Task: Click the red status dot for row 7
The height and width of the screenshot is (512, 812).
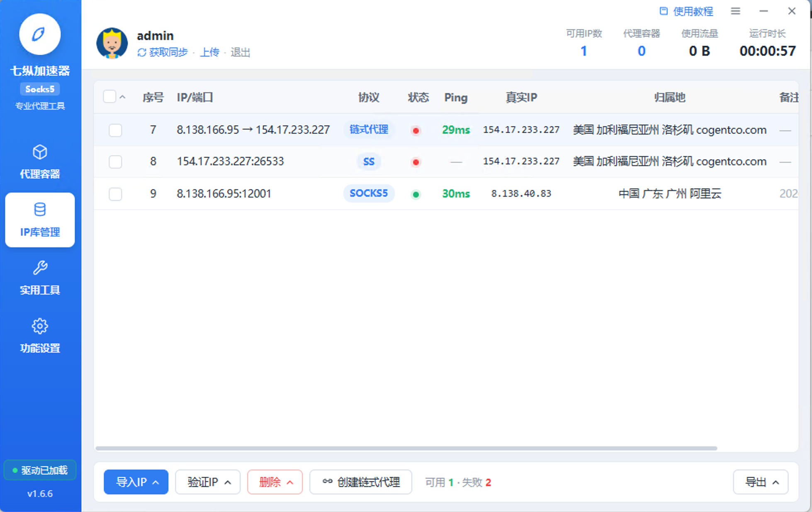Action: point(416,130)
